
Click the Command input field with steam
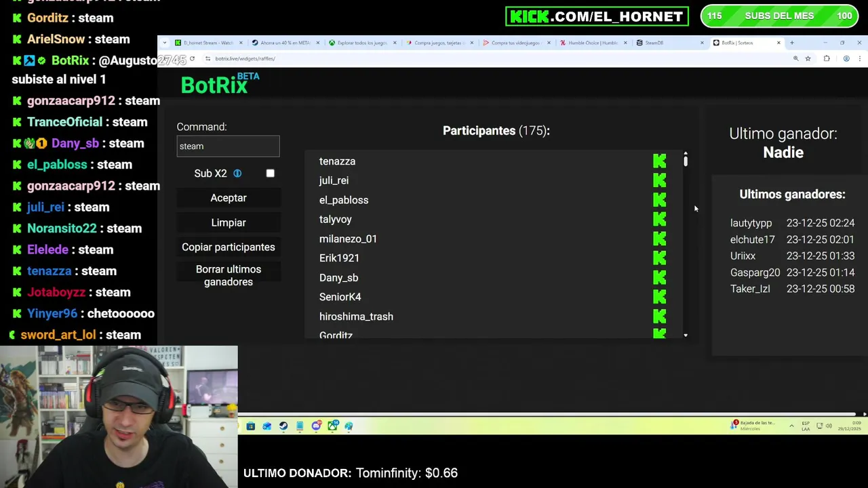coord(229,146)
